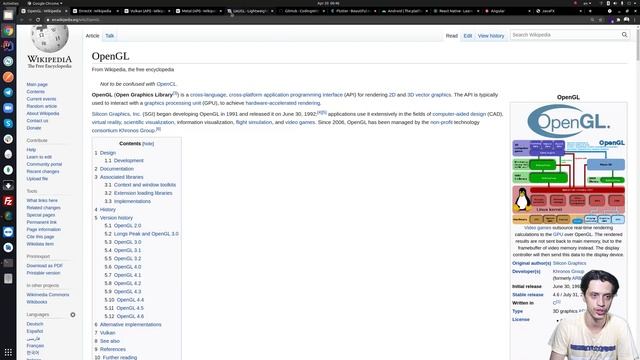
Task: Open the Chrome three-dot menu
Action: point(635,20)
